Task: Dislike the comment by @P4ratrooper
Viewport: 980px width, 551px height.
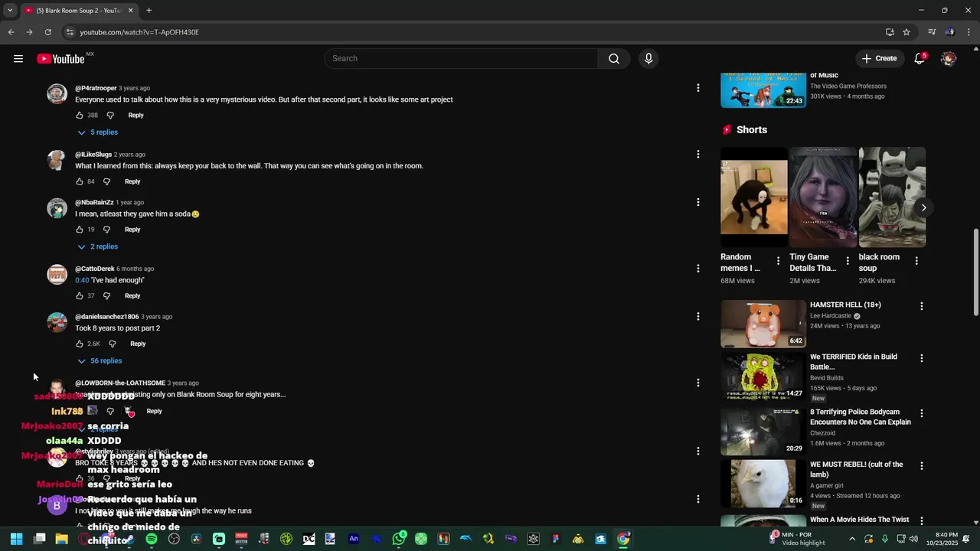Action: 110,116
